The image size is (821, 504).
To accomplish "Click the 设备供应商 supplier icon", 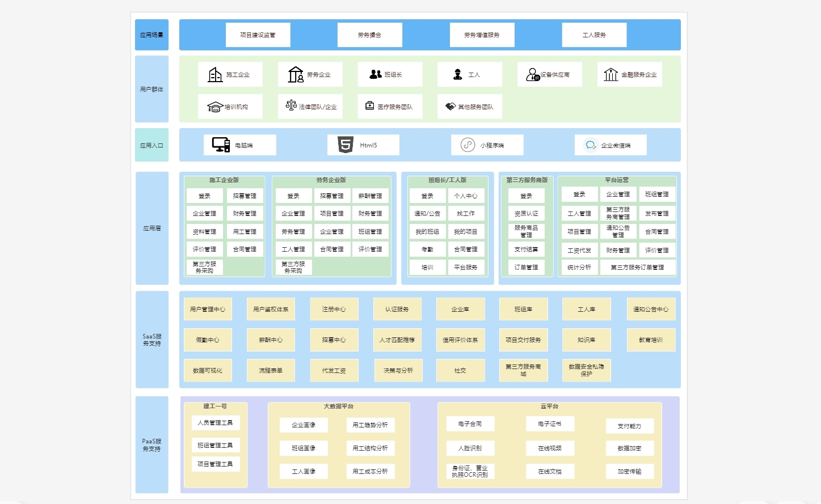I will (x=533, y=74).
